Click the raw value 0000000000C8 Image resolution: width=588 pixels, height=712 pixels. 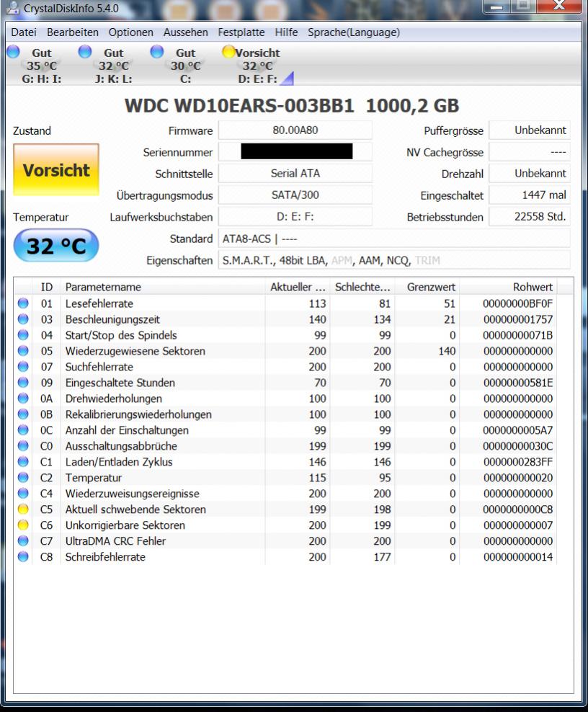click(x=517, y=509)
